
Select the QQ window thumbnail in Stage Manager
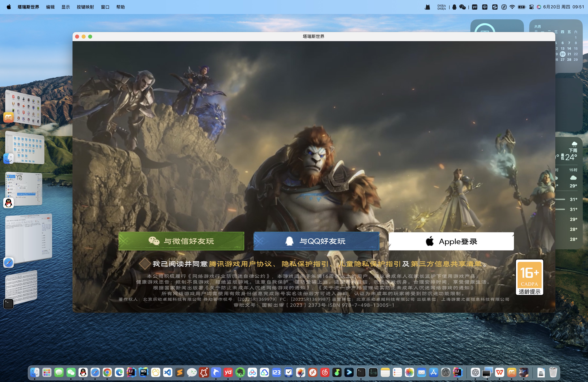(x=24, y=189)
